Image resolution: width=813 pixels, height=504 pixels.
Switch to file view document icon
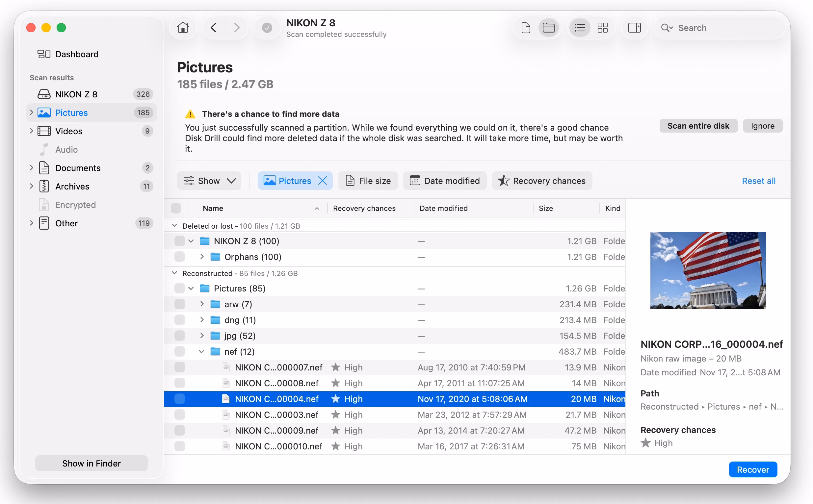526,28
